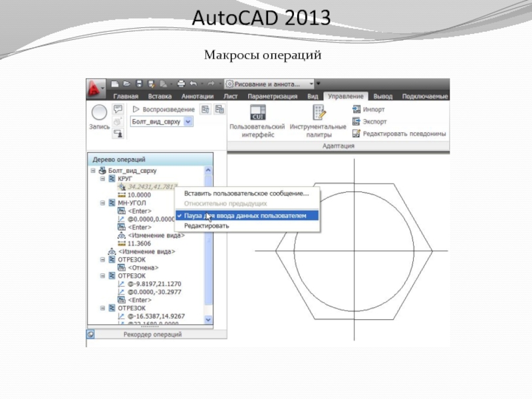This screenshot has height=399, width=532.
Task: Click the Print (plot) printer icon
Action: (181, 84)
